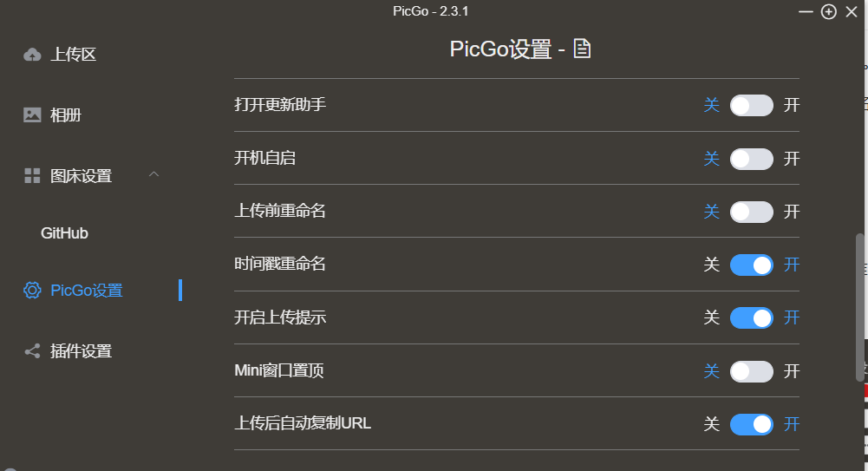Screen dimensions: 868x471
Task: Click the gear icon beside PicGo设置
Action: [32, 290]
